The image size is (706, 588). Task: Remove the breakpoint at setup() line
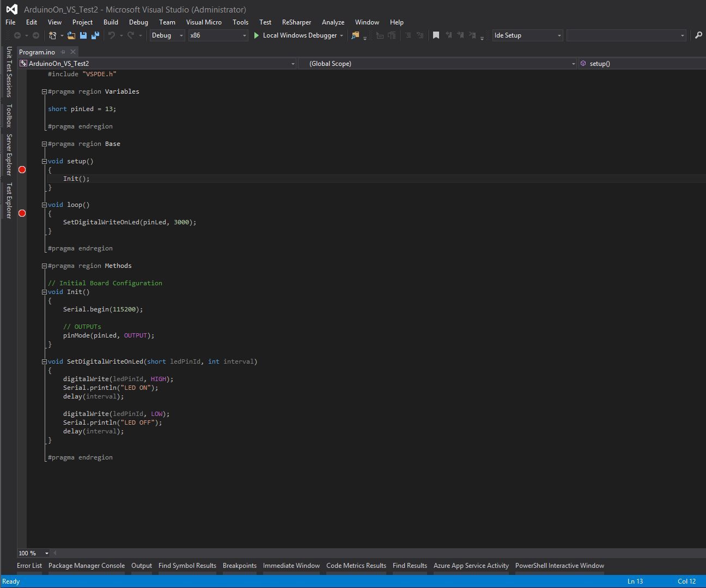(22, 170)
